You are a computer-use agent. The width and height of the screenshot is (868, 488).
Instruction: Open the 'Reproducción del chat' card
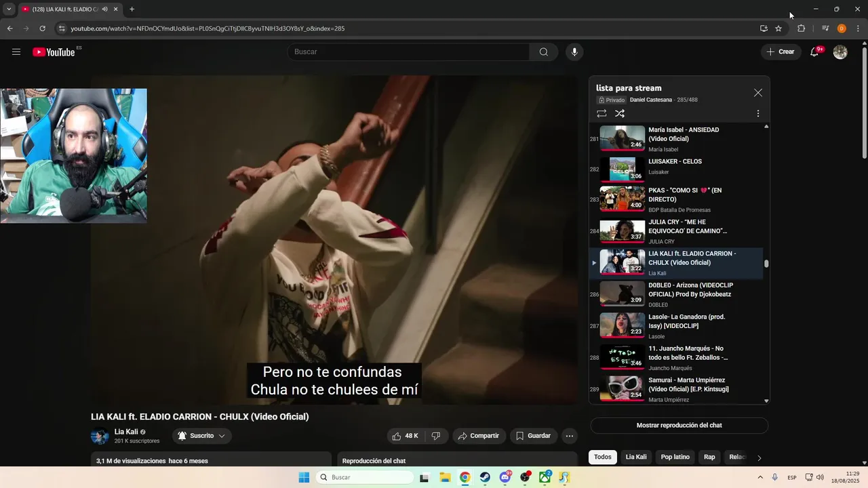(x=457, y=461)
